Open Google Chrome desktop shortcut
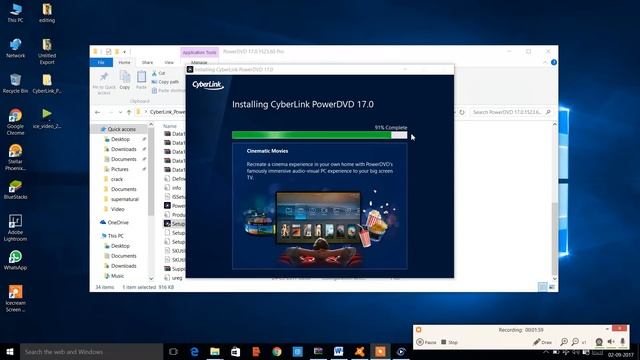The width and height of the screenshot is (640, 360). tap(16, 122)
